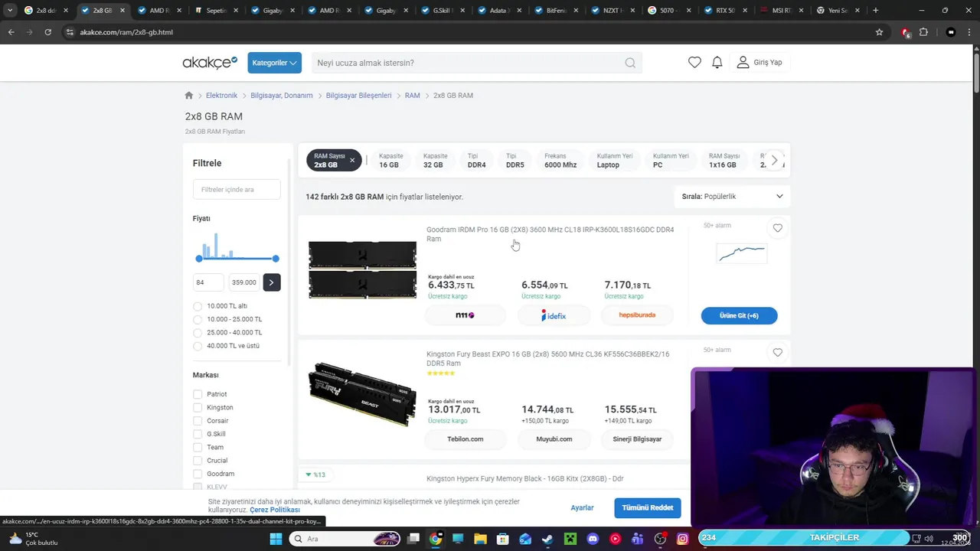Click the Filtreler içinde ara field

[237, 190]
